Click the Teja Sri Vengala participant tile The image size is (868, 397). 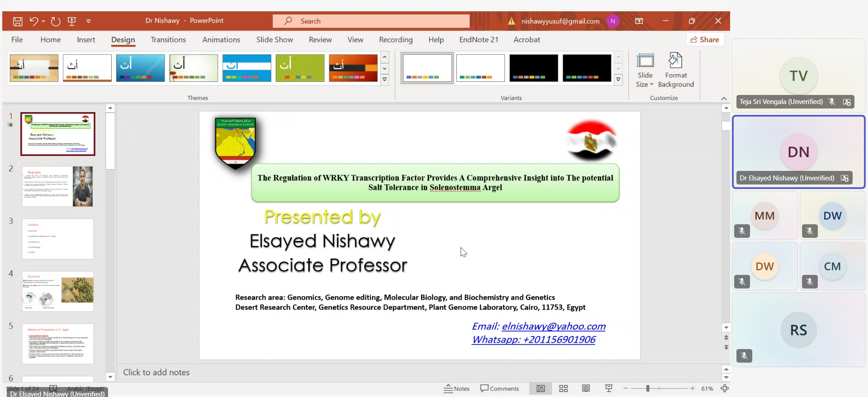pyautogui.click(x=798, y=76)
